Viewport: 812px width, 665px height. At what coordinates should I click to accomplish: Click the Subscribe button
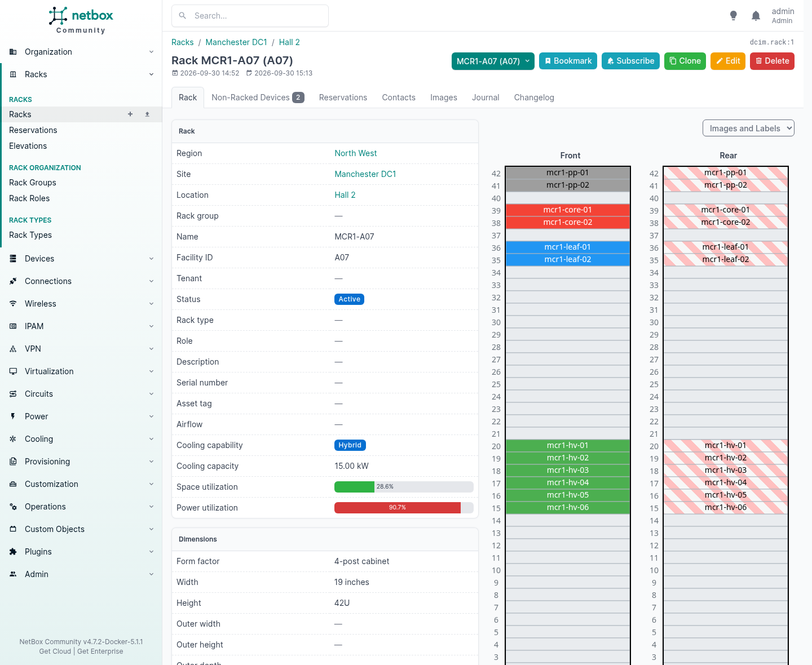pos(631,61)
